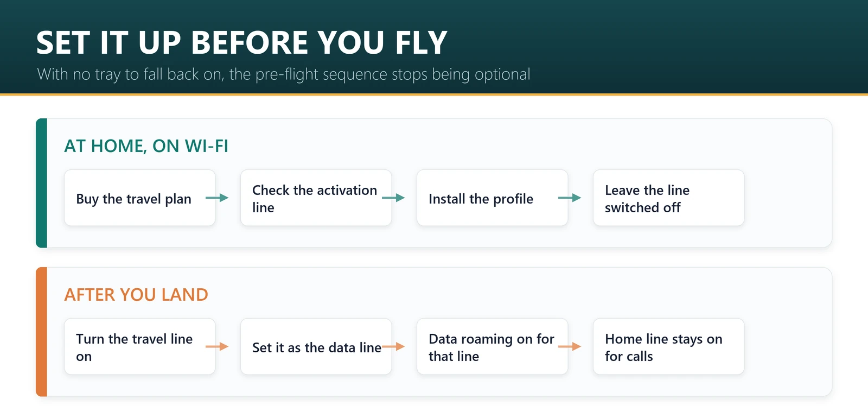This screenshot has height=418, width=868.
Task: Click the subtitle about the pre-flight sequence
Action: tap(284, 74)
